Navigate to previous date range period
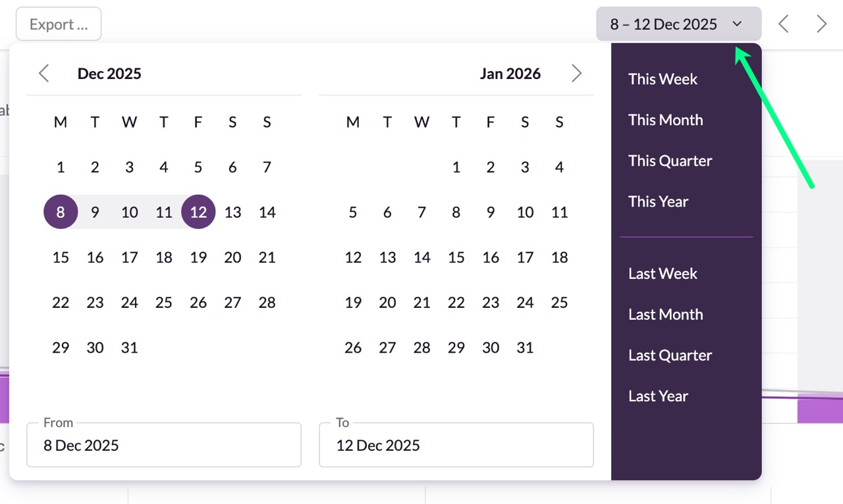The width and height of the screenshot is (843, 504). (x=783, y=24)
